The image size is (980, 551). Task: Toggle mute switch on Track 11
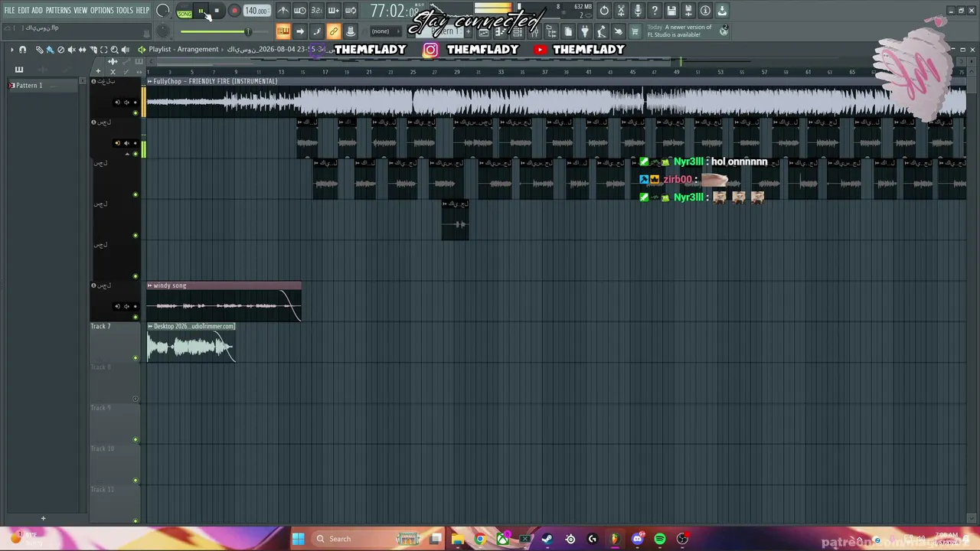(136, 520)
